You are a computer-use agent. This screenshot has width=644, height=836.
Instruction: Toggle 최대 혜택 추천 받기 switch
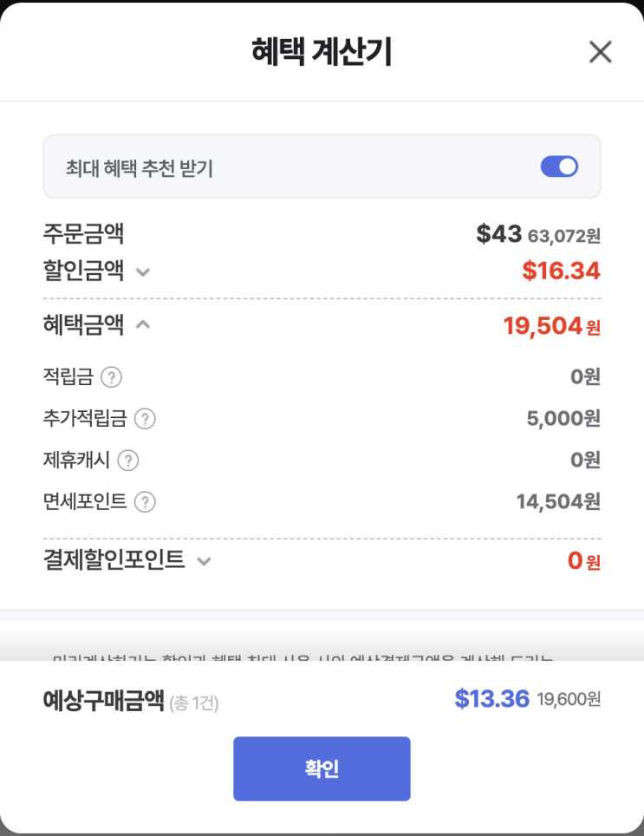pos(559,167)
